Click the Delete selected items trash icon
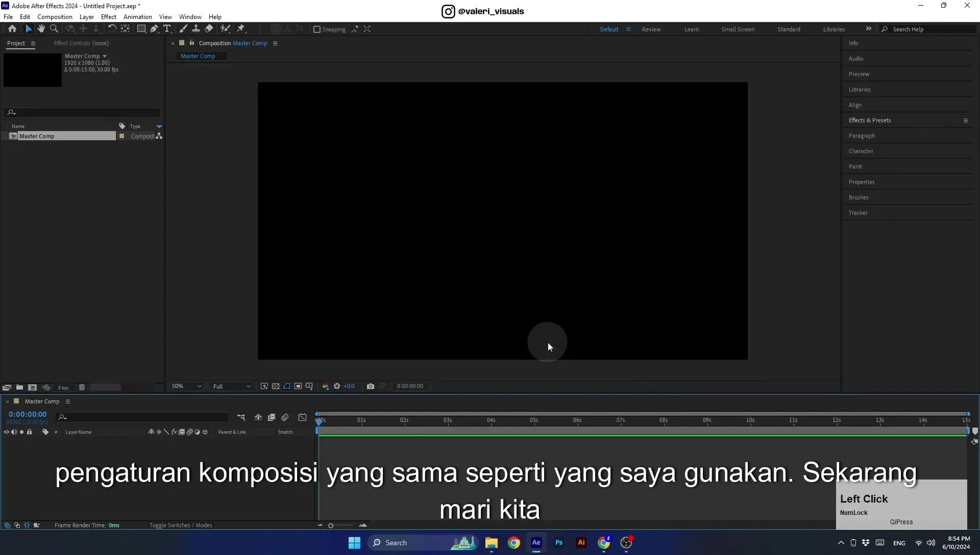This screenshot has height=555, width=980. click(82, 388)
